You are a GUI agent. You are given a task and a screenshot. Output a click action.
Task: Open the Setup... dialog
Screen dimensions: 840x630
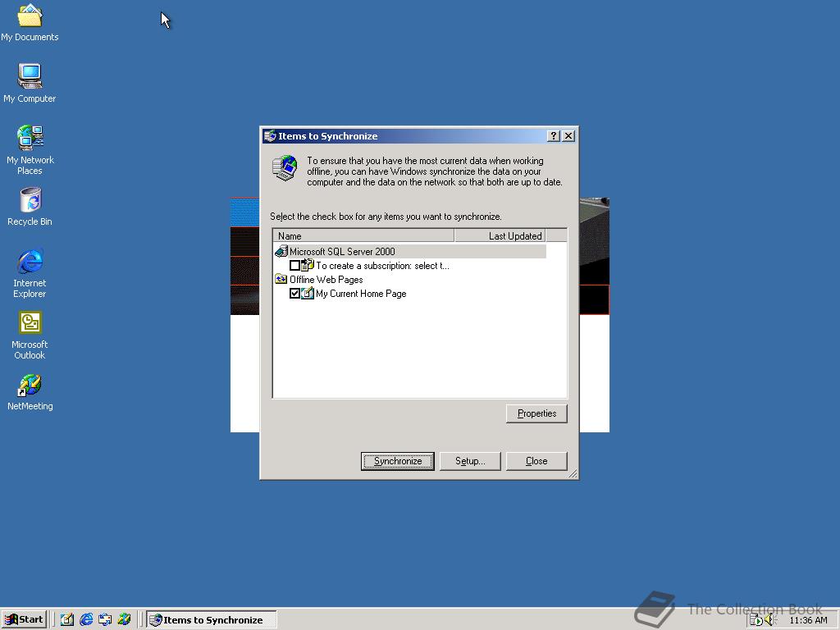coord(470,461)
